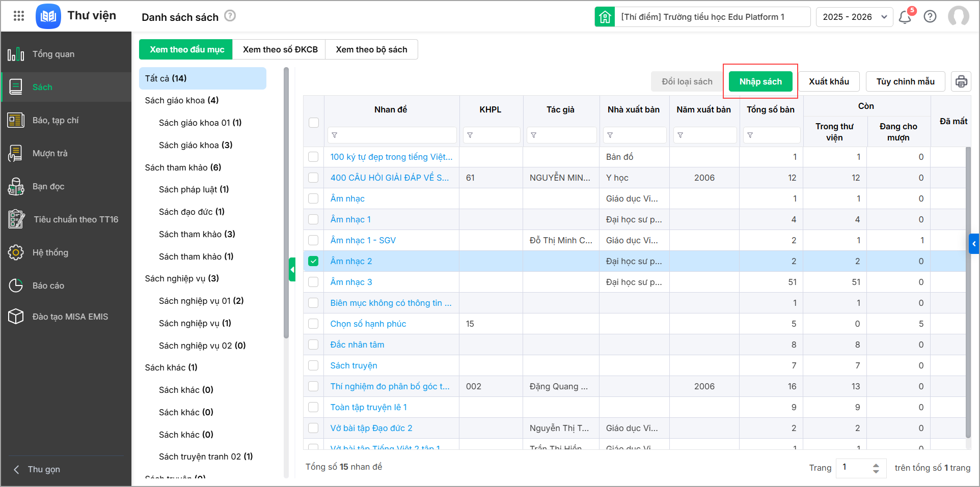Open the 2025 - 2026 school year dropdown
Viewport: 980px width, 487px height.
point(854,17)
